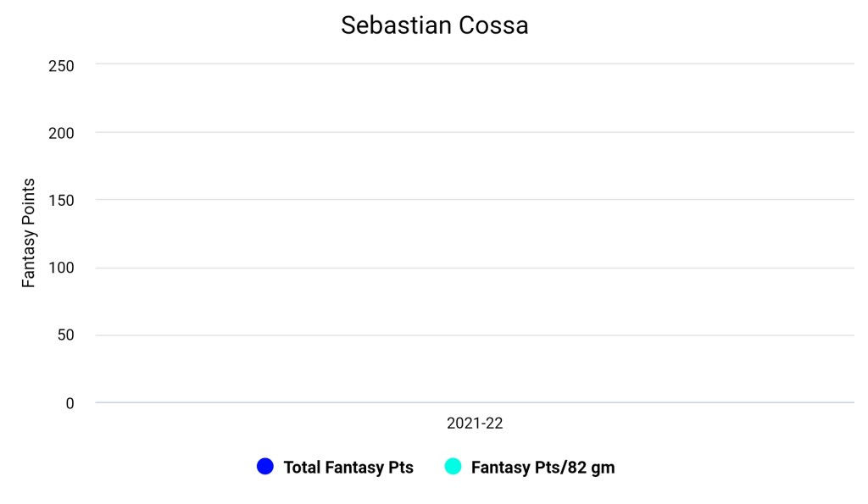Click the cyan Fantasy Pts/82 gm legend dot
The width and height of the screenshot is (868, 504).
coord(453,466)
